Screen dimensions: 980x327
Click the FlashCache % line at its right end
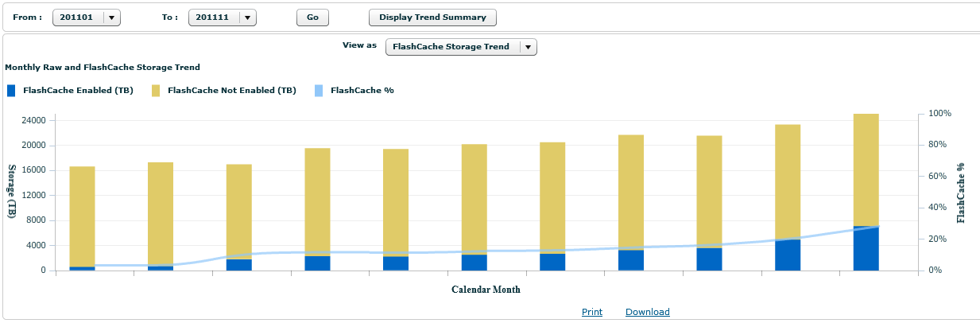877,227
